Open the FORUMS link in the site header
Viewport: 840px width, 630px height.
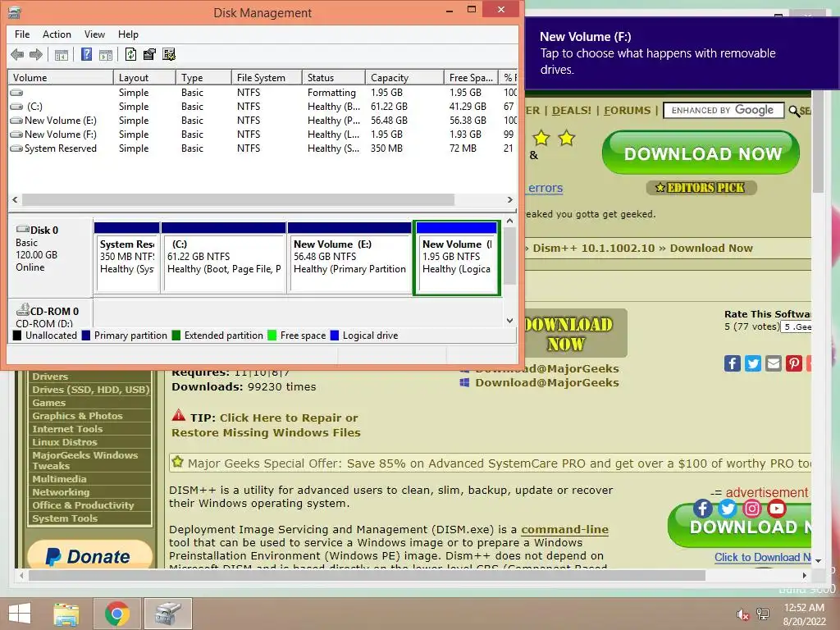click(x=627, y=111)
